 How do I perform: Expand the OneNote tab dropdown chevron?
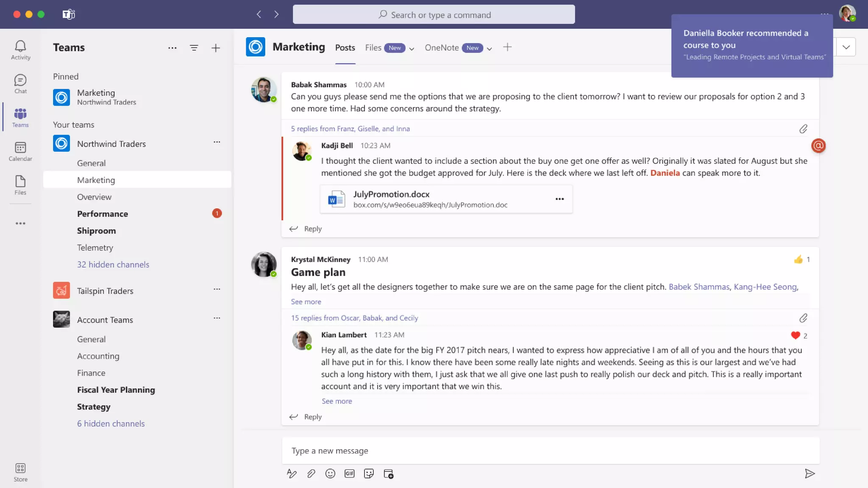point(490,49)
